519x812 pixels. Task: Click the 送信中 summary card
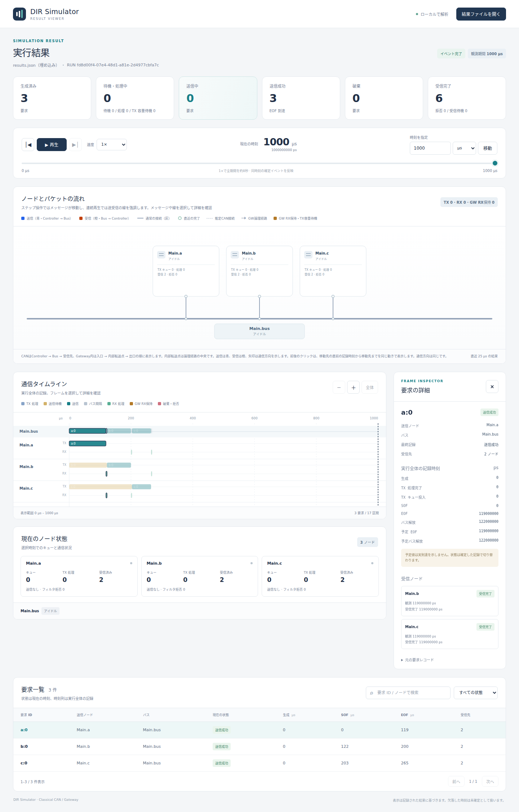coord(218,98)
